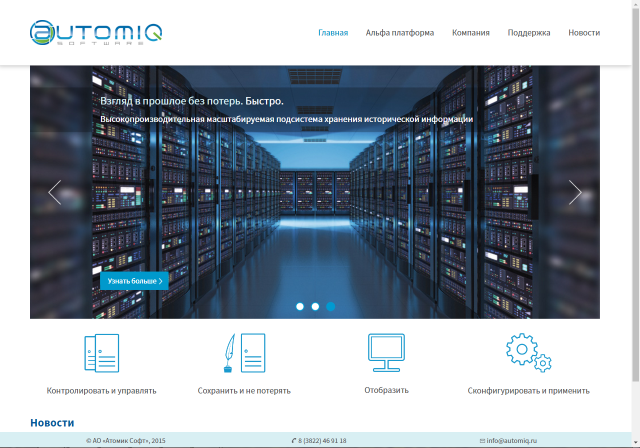The height and width of the screenshot is (448, 640).
Task: Click the phone icon in footer
Action: tap(294, 441)
